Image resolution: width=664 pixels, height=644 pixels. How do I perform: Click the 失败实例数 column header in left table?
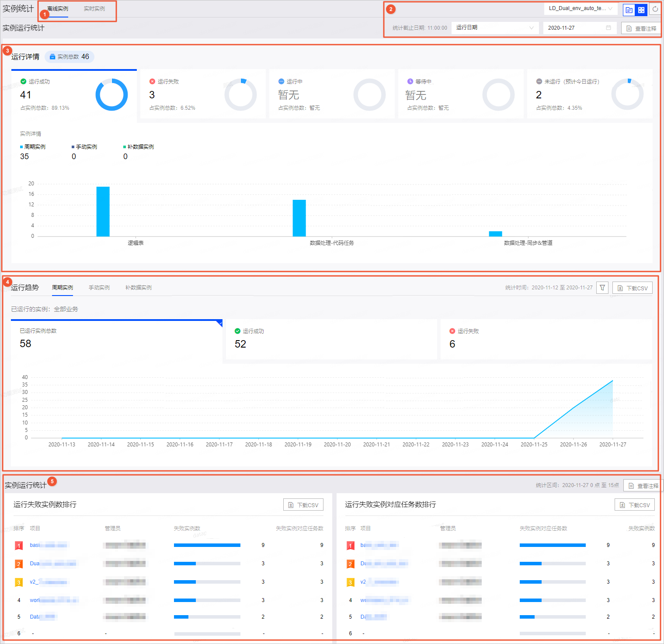pos(187,529)
